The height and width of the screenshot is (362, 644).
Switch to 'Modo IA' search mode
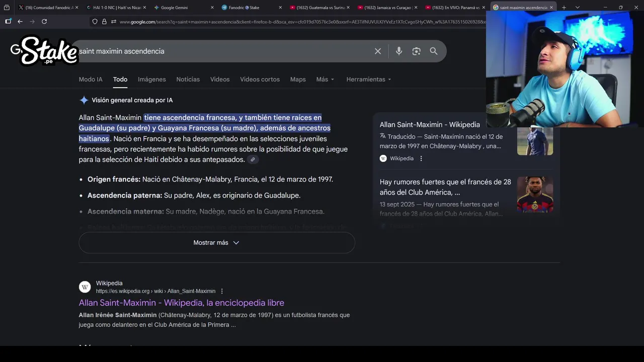point(91,79)
